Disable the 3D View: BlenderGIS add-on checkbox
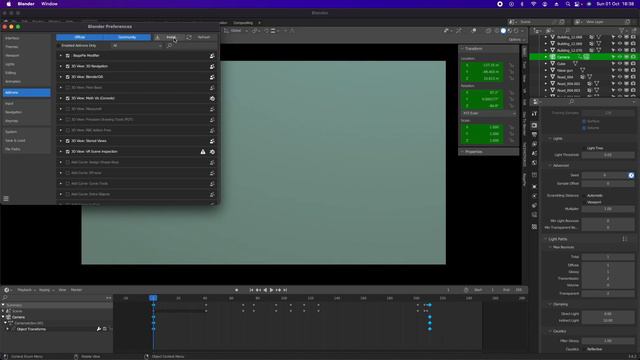This screenshot has width=640, height=360. click(x=68, y=77)
